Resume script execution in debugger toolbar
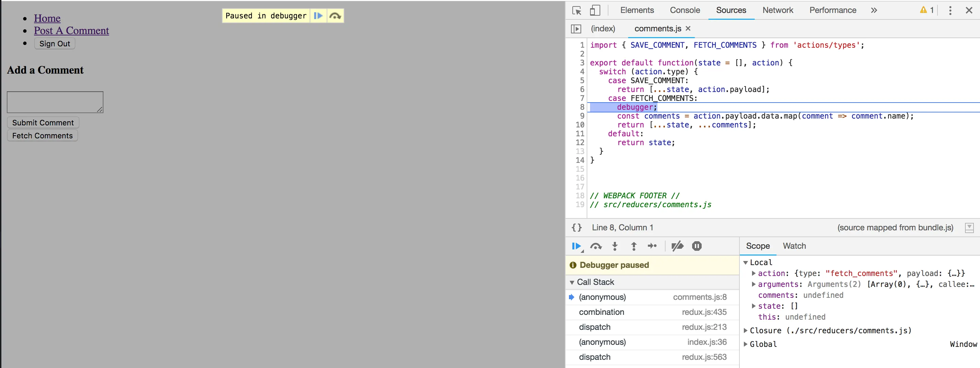 click(x=576, y=246)
